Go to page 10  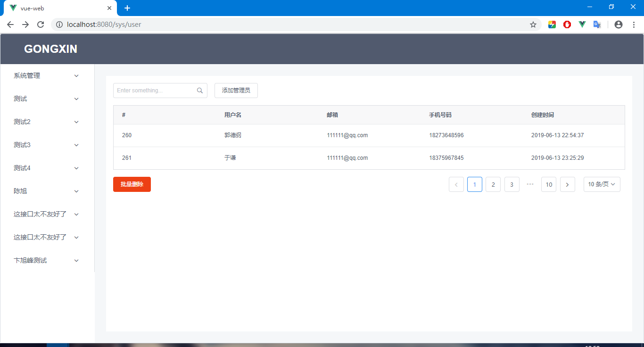tap(549, 184)
